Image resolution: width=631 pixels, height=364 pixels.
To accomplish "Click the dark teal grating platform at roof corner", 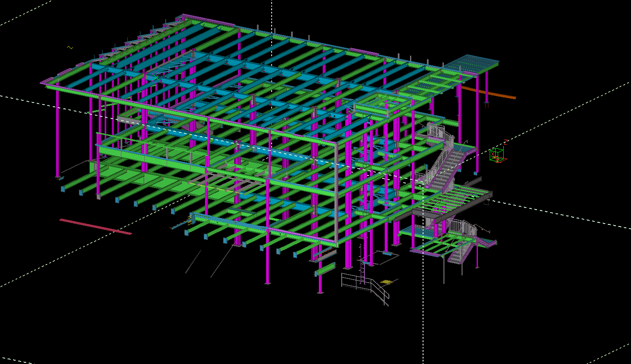I will [472, 62].
